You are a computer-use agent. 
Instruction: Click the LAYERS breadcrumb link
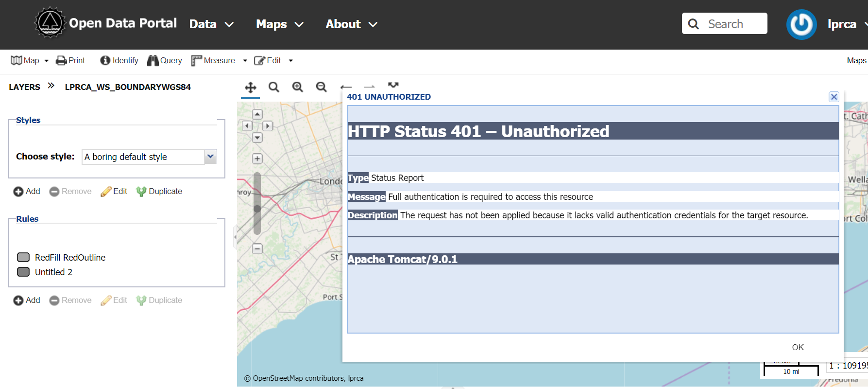click(x=25, y=87)
